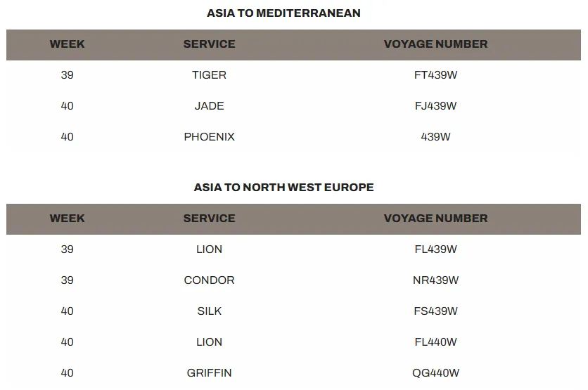Click voyage number NR439W
Viewport: 588px width, 390px height.
click(436, 280)
